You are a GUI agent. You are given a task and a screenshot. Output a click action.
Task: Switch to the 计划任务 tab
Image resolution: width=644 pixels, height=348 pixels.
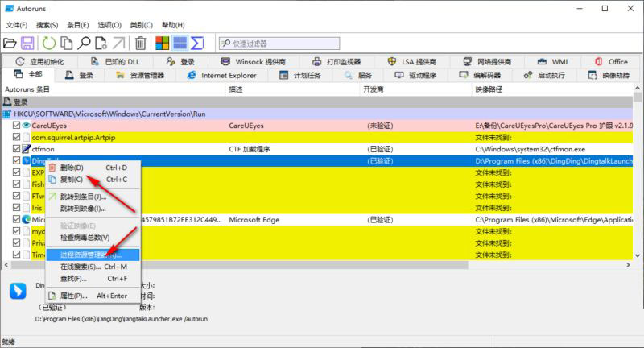[x=300, y=75]
